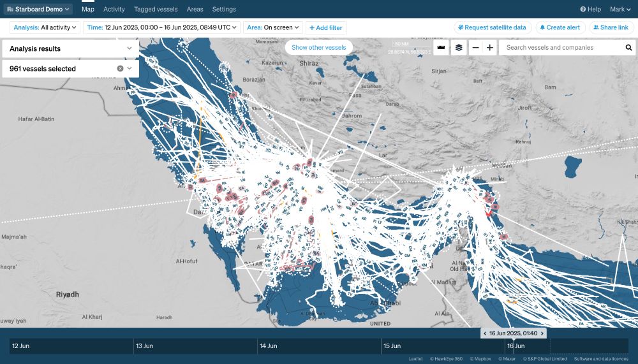Open the Analysis: All activity filter dropdown
638x364 pixels.
coord(45,27)
